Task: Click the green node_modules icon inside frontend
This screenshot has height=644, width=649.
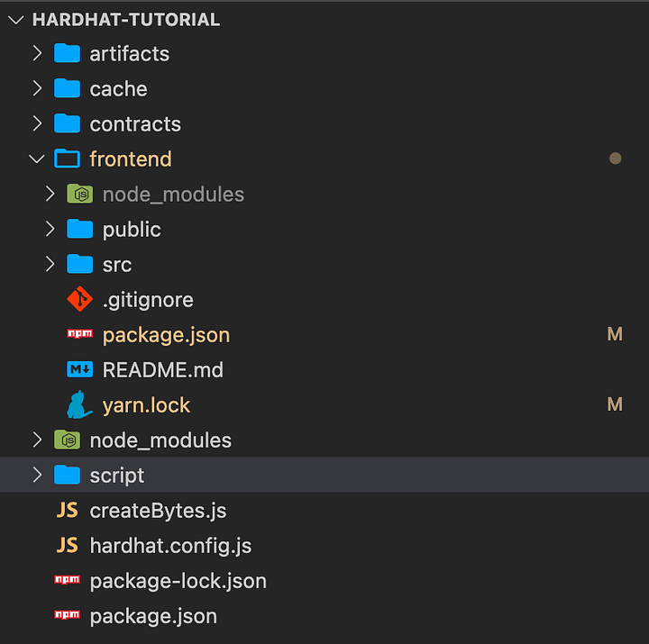Action: (x=79, y=195)
